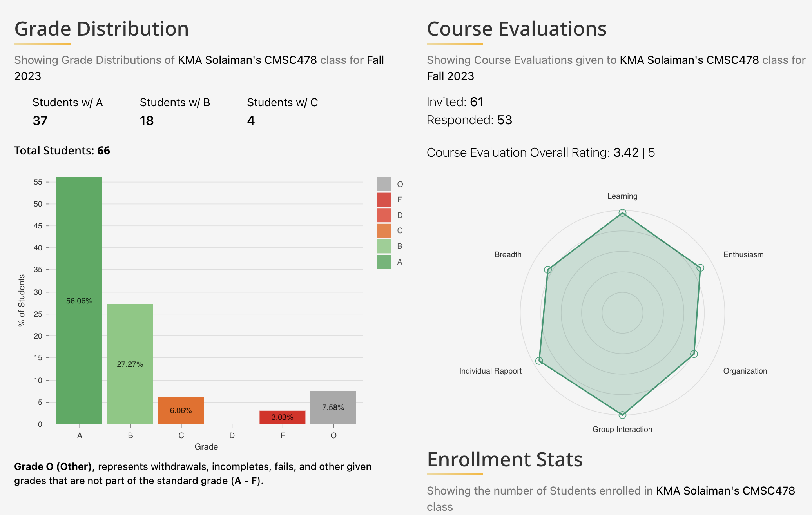Click the Grade Distribution heading
The height and width of the screenshot is (515, 812).
[101, 29]
